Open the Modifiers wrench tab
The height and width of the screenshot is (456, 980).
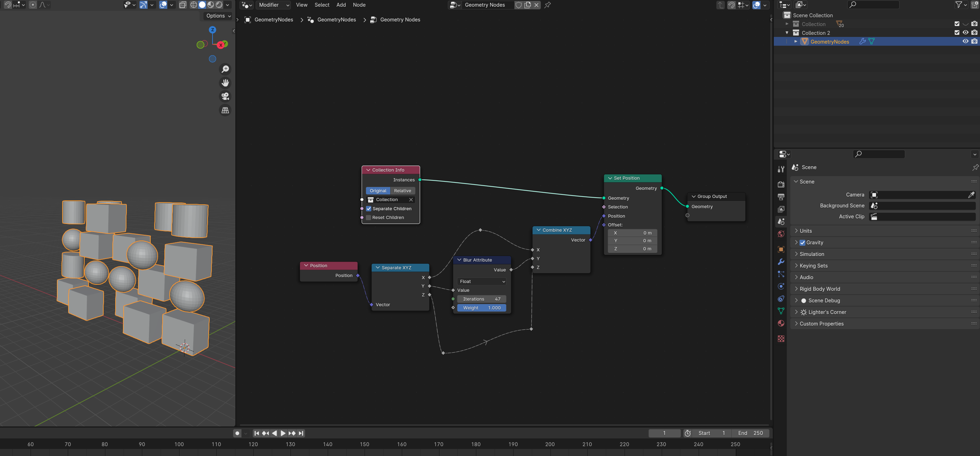point(781,262)
